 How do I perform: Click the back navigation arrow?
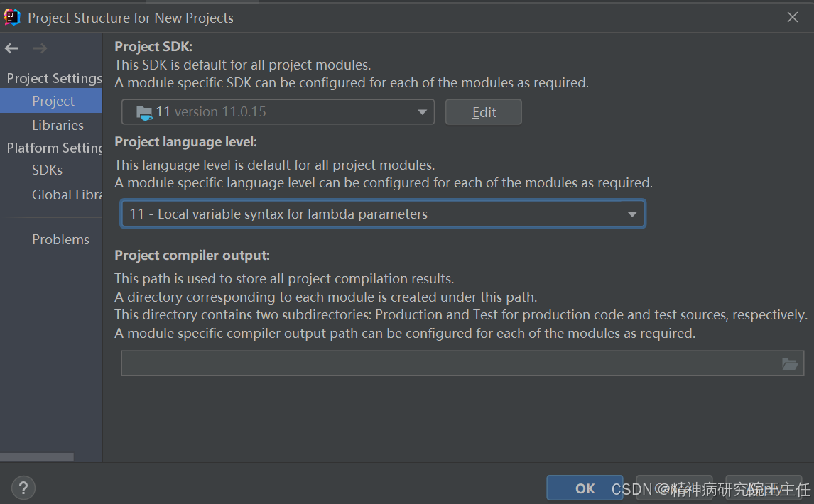tap(11, 48)
